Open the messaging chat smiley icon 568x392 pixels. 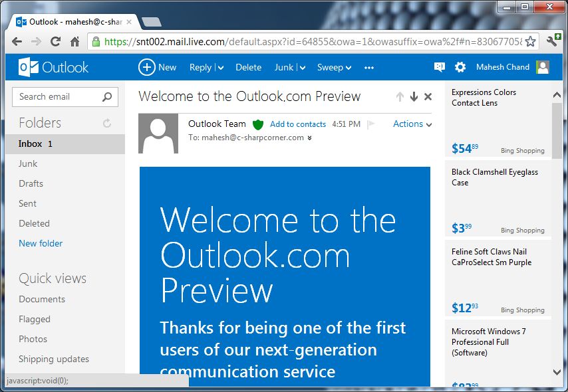coord(439,67)
